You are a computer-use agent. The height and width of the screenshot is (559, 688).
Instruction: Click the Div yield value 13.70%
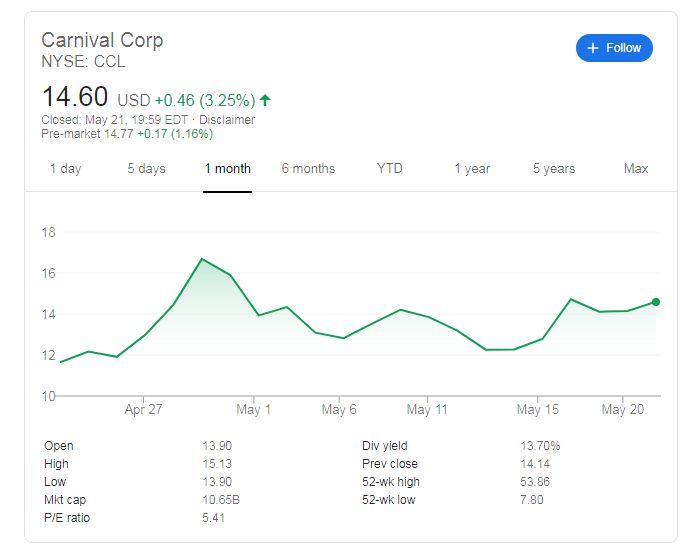pos(540,446)
